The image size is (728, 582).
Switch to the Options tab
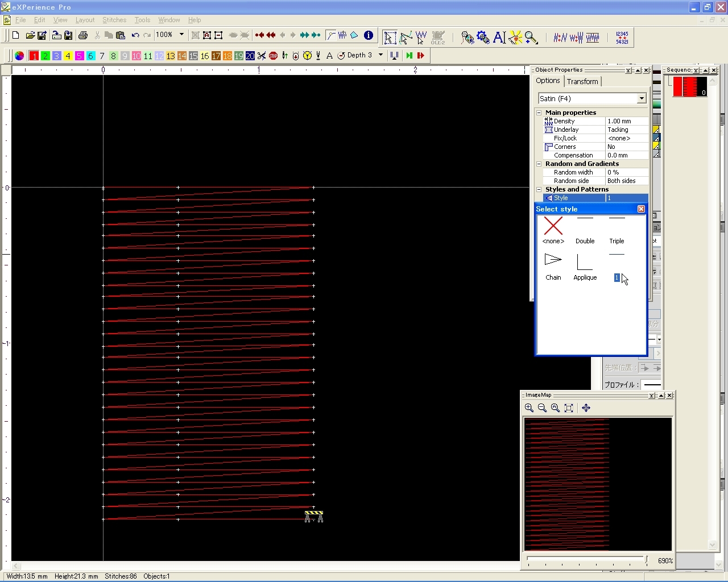[x=548, y=81]
